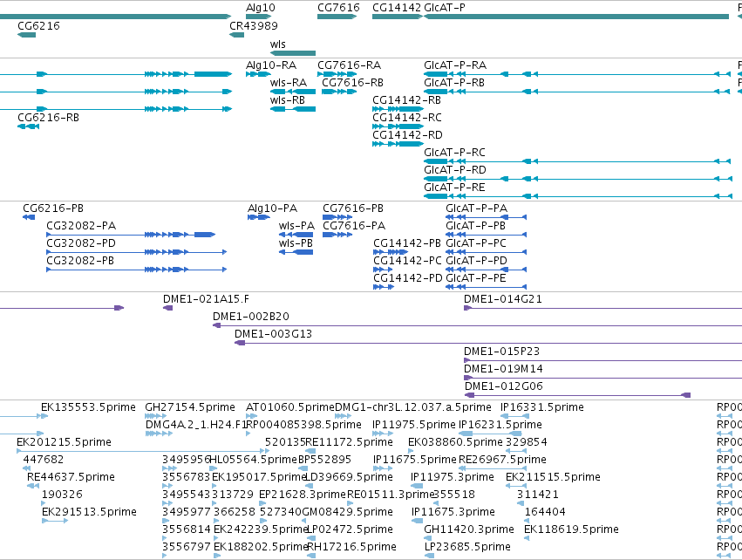Select the GlcAT-P gene label
The width and height of the screenshot is (742, 560).
coord(445,8)
